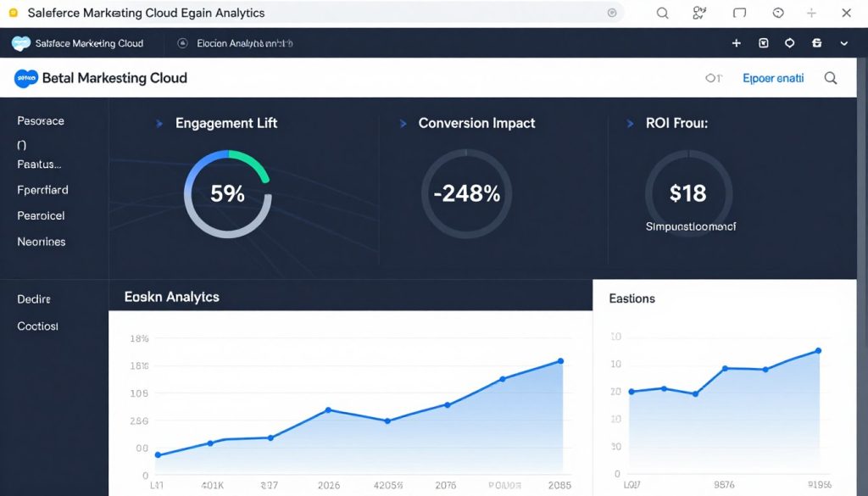
Task: Expand the Engagement Lift section arrow
Action: (x=159, y=123)
